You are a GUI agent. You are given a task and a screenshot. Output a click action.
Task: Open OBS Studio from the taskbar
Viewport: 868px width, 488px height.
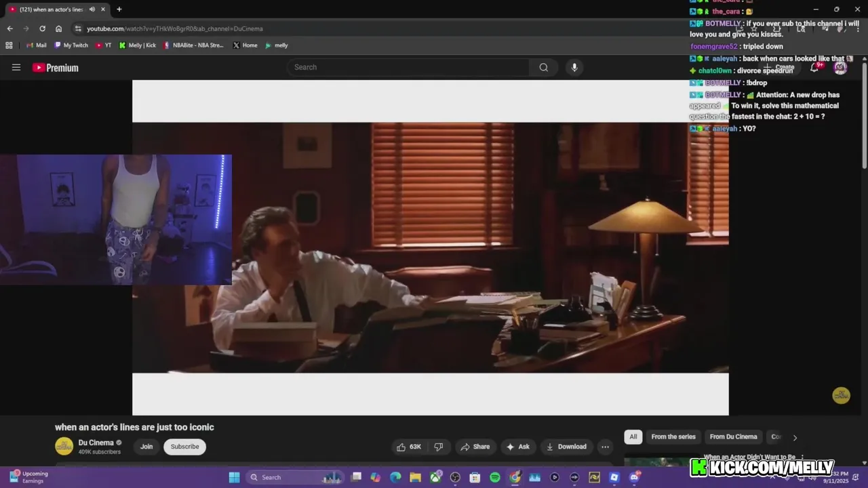tap(455, 477)
